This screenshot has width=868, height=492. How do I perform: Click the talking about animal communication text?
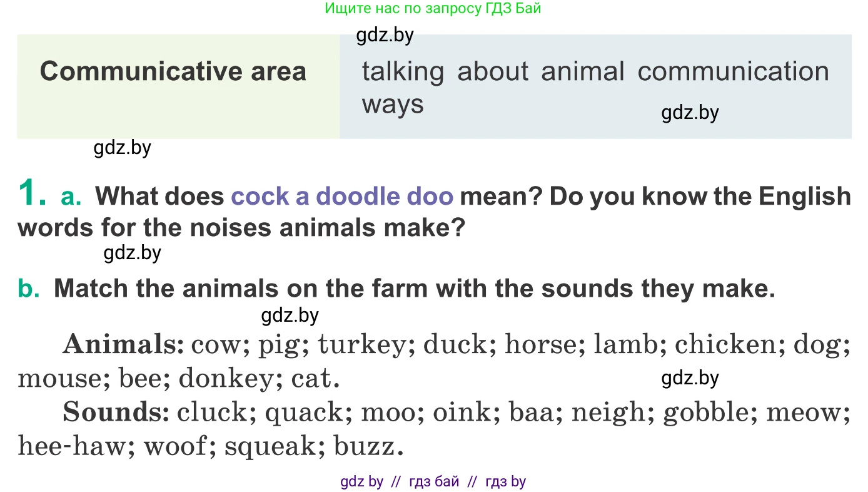point(595,71)
